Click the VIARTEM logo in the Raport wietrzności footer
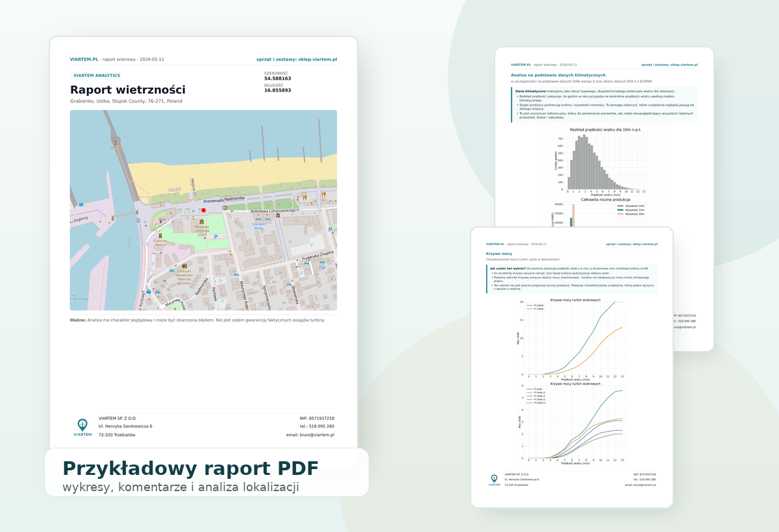Screen dimensions: 779x532 (x=82, y=427)
